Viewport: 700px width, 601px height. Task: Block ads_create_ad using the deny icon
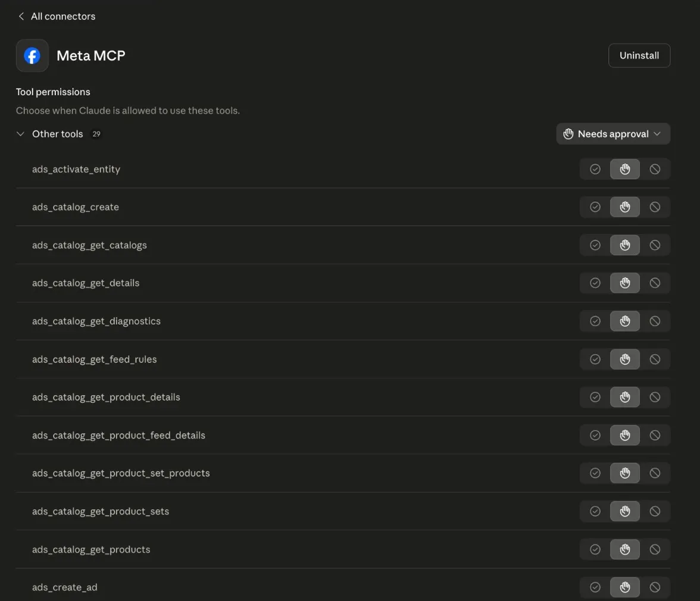[655, 587]
